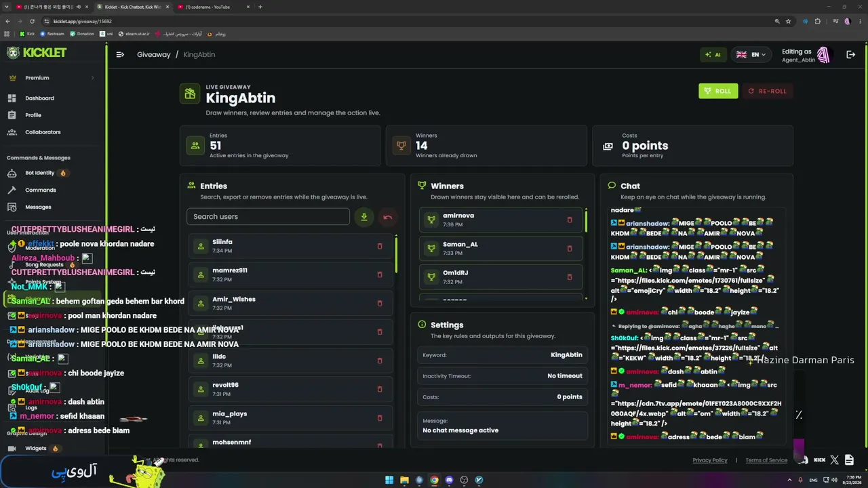The height and width of the screenshot is (488, 868).
Task: Bookmark this page with the star icon
Action: click(788, 21)
